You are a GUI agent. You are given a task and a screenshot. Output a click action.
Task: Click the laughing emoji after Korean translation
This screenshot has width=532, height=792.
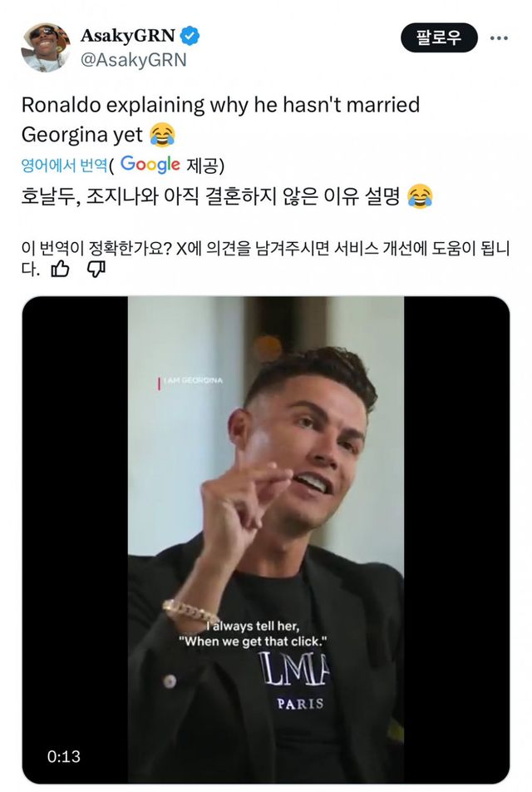tap(421, 196)
